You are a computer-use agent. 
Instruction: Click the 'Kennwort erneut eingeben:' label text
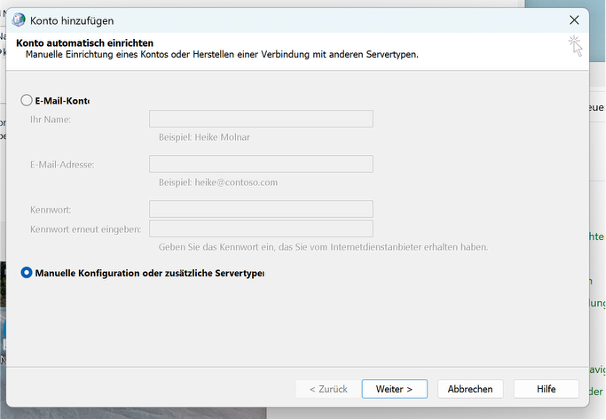(85, 229)
